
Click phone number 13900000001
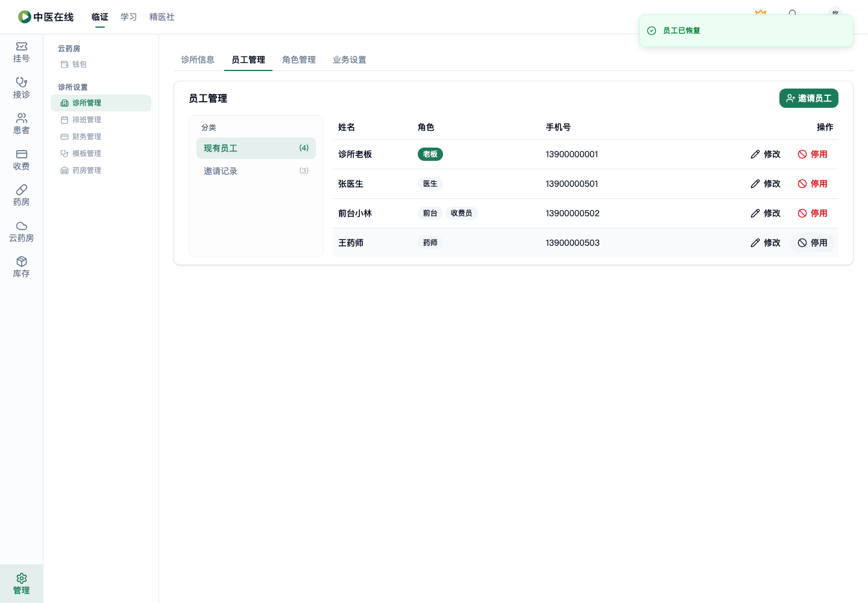click(572, 154)
